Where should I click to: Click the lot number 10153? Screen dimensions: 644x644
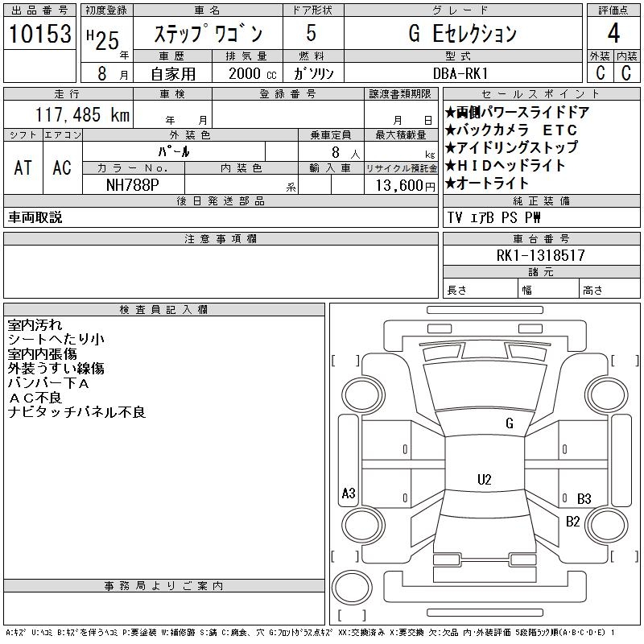39,34
